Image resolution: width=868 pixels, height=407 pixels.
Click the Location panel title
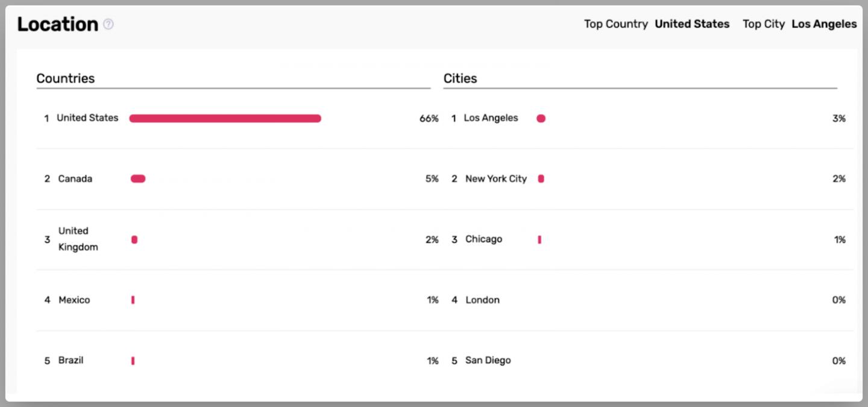pyautogui.click(x=57, y=24)
